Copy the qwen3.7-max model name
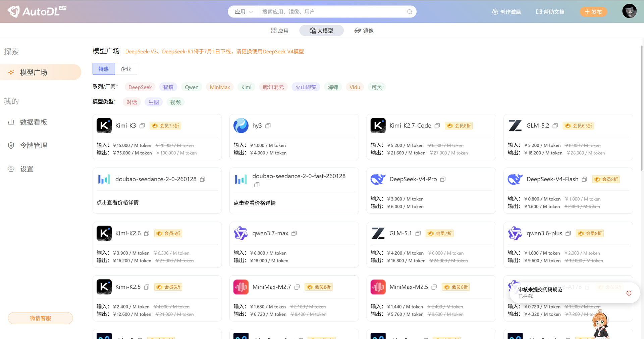Viewport: 644px width, 339px height. [x=294, y=234]
